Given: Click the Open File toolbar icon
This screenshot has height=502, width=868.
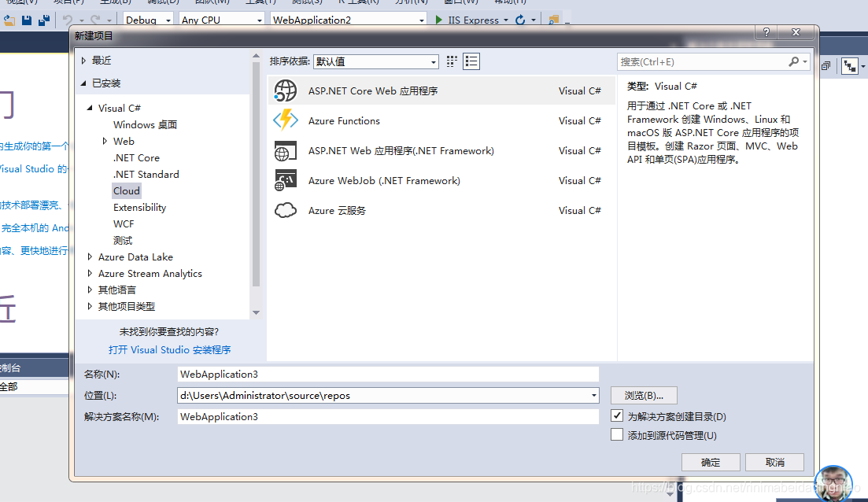Looking at the screenshot, I should [x=9, y=20].
